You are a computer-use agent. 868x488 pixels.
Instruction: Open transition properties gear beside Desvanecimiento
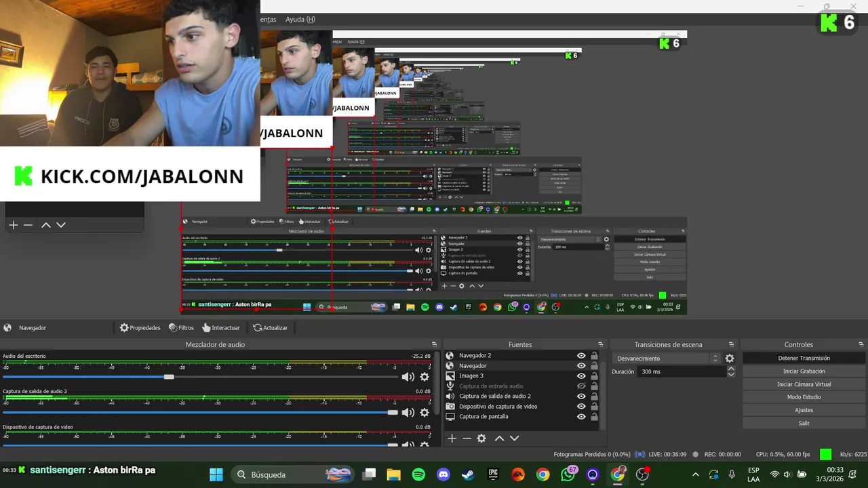(730, 359)
